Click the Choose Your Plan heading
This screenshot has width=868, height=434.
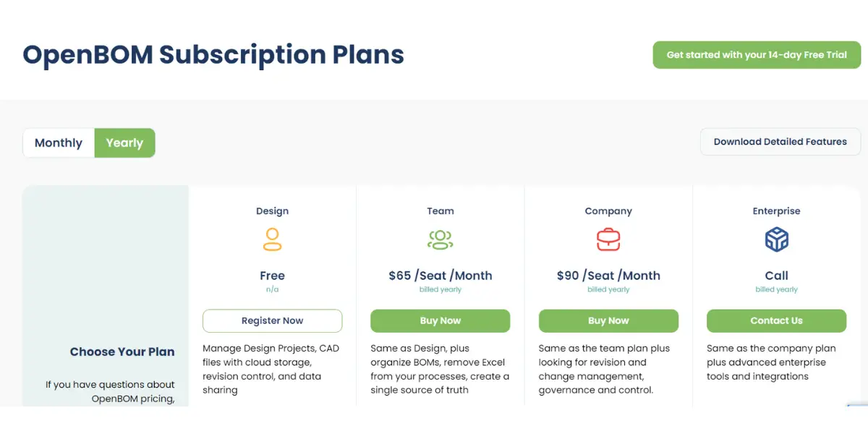click(x=122, y=352)
